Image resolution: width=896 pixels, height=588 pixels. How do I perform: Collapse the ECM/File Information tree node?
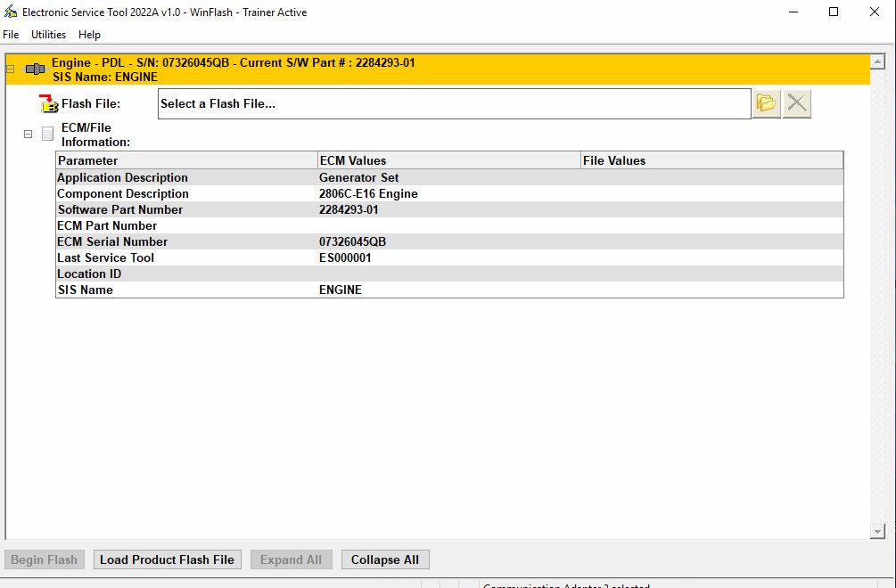[x=28, y=133]
